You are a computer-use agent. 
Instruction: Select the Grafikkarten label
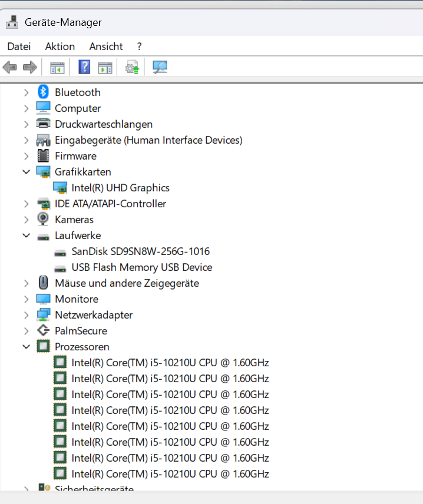pos(82,172)
